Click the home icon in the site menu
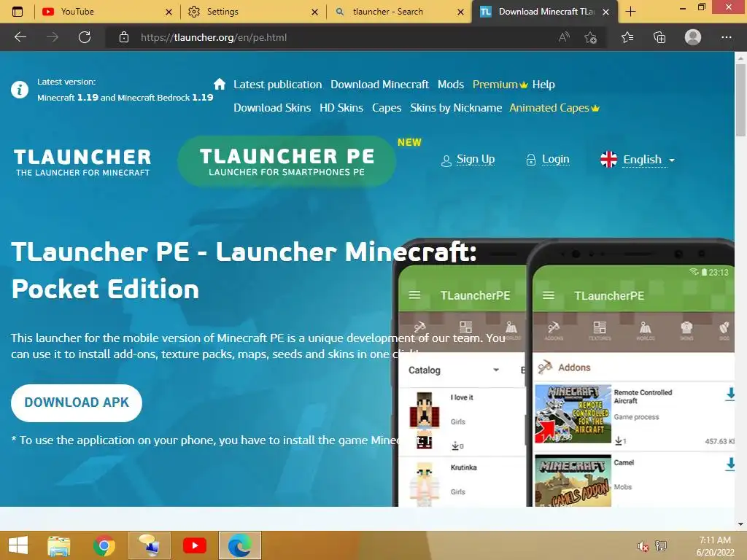 tap(219, 84)
